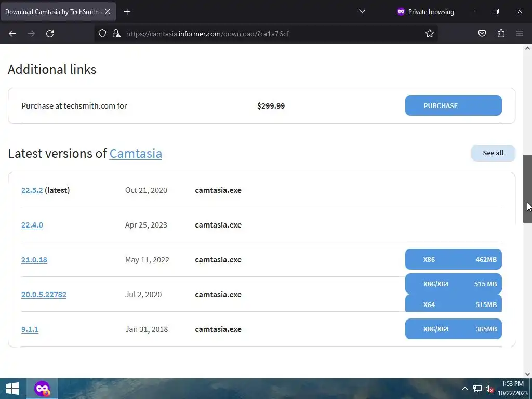Click the Oct 21, 2020 date
The height and width of the screenshot is (399, 532).
coord(146,190)
